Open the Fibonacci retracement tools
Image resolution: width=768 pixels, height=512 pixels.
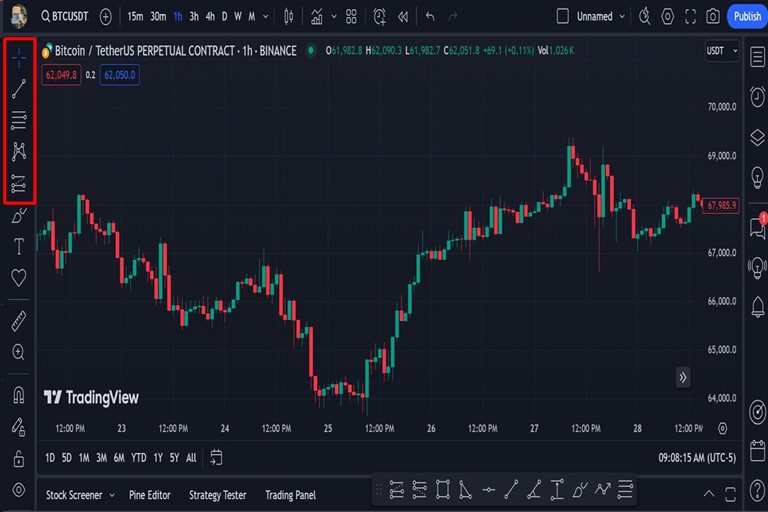coord(19,120)
